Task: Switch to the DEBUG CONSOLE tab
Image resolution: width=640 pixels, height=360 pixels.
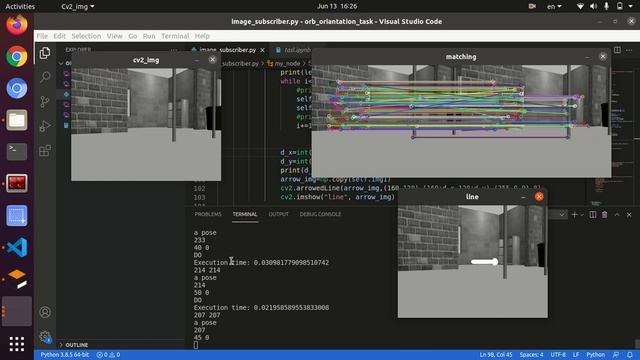Action: pyautogui.click(x=320, y=214)
